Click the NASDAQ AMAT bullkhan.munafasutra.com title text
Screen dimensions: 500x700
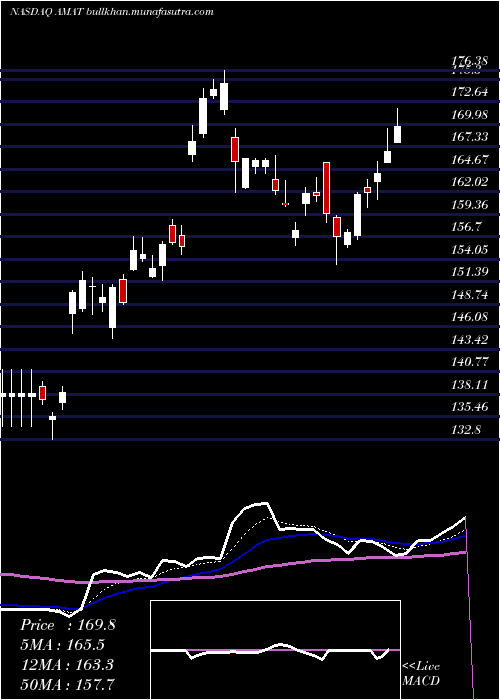(112, 12)
